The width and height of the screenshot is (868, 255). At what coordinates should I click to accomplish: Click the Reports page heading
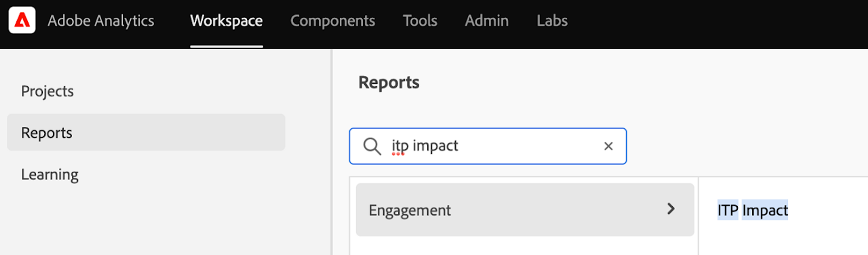pos(389,83)
